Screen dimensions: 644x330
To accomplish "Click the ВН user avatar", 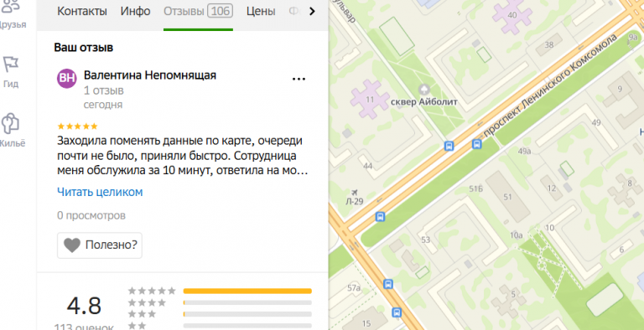I will (x=67, y=79).
